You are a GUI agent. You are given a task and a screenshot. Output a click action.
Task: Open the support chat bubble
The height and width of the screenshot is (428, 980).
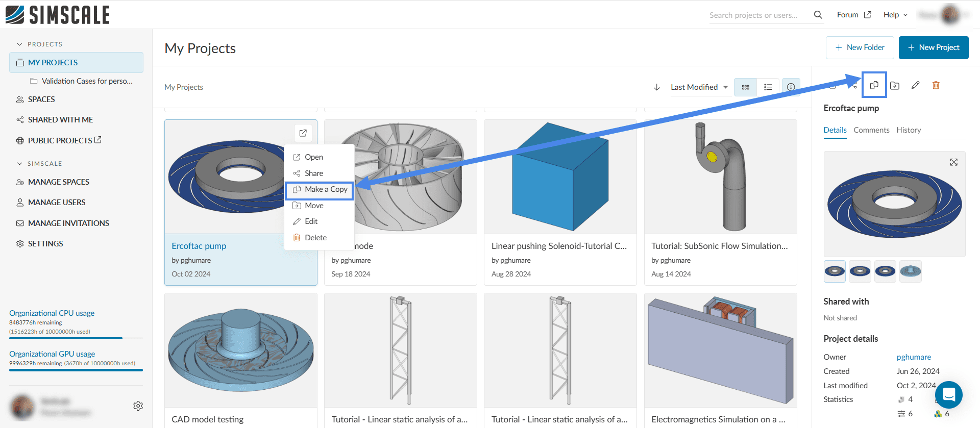point(949,394)
